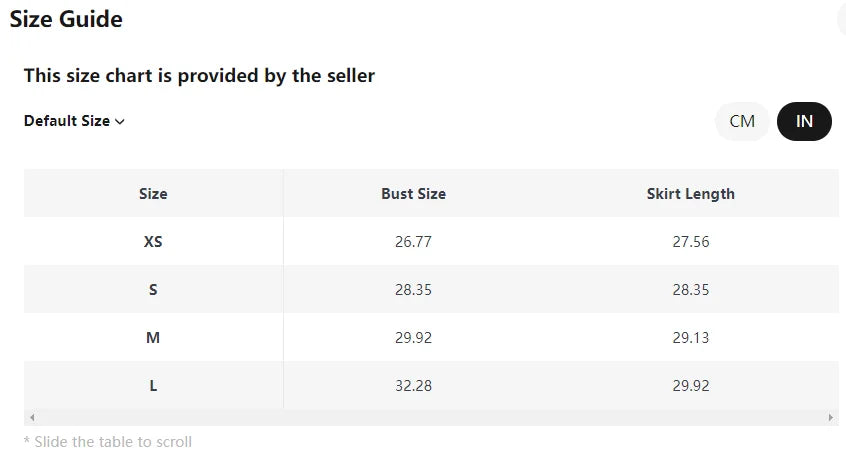846x465 pixels.
Task: Click the table's left scroll arrow
Action: [32, 417]
